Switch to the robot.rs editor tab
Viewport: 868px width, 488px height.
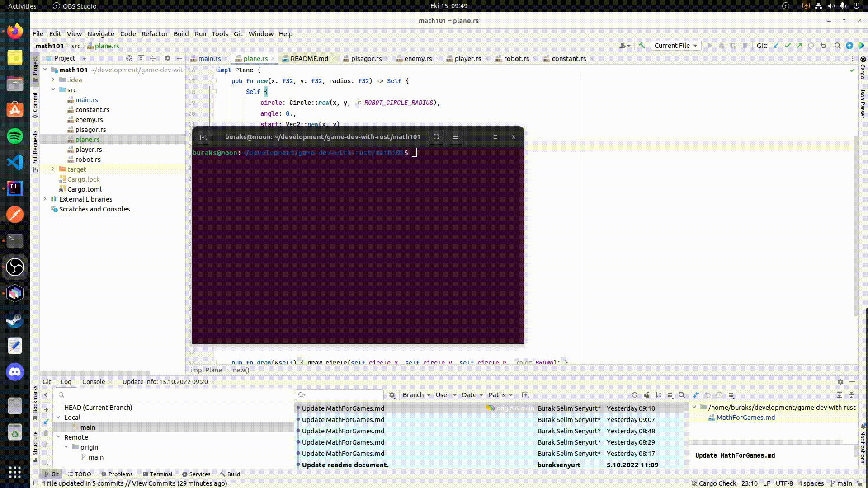[516, 59]
